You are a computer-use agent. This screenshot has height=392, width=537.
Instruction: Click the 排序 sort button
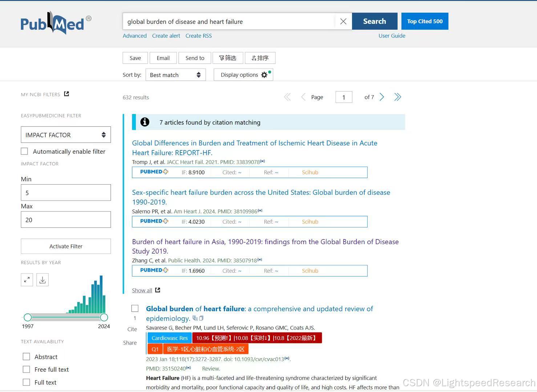pos(260,58)
